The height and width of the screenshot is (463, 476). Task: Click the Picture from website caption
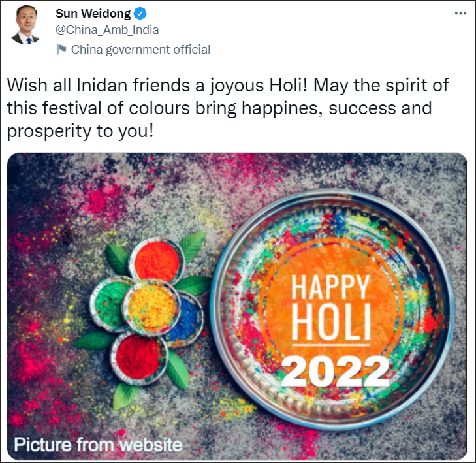click(x=98, y=445)
